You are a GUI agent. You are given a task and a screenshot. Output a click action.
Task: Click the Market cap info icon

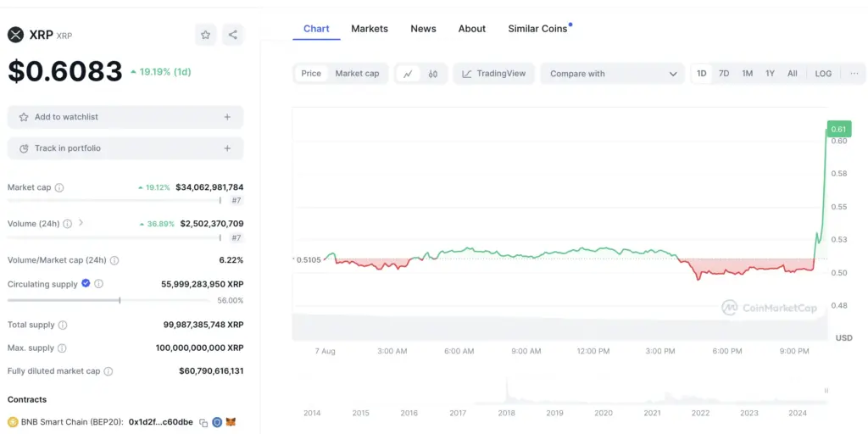(x=59, y=187)
